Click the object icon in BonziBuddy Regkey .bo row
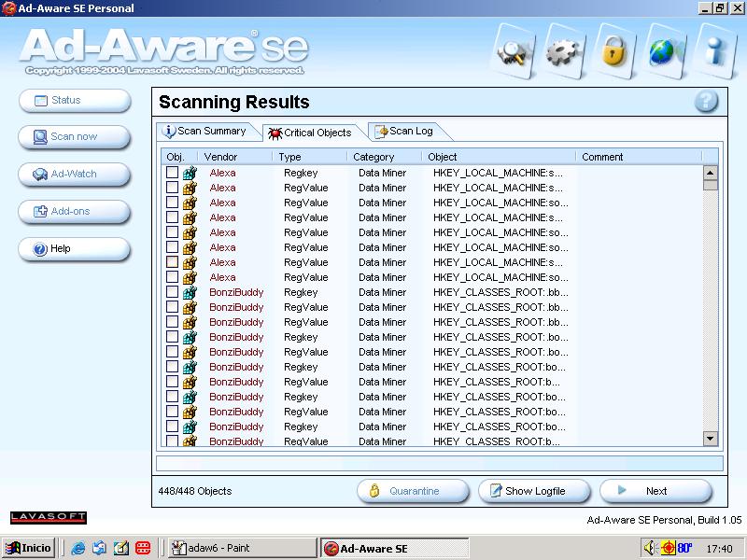The width and height of the screenshot is (747, 560). (x=190, y=337)
